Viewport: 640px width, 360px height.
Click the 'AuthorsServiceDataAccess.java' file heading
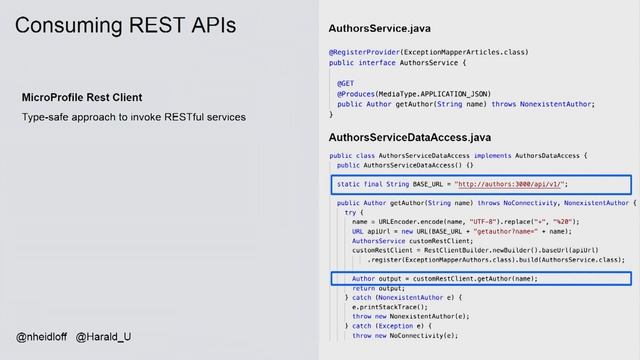[x=410, y=138]
